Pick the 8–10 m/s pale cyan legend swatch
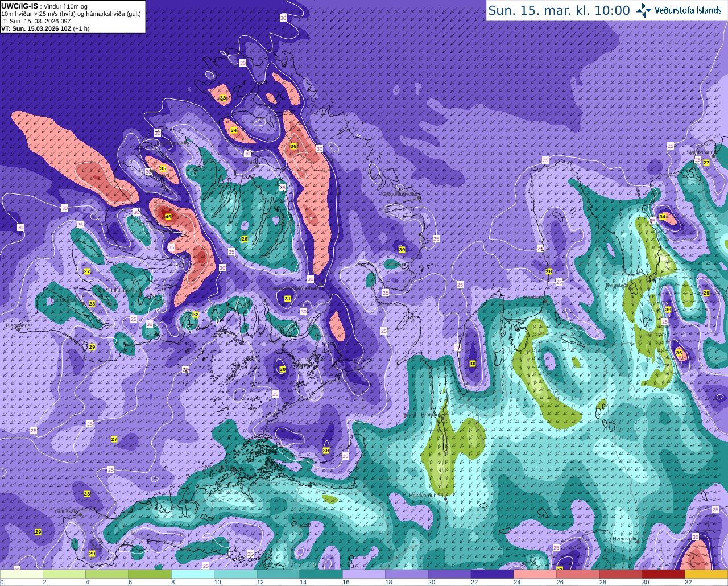This screenshot has height=586, width=728. pyautogui.click(x=193, y=573)
